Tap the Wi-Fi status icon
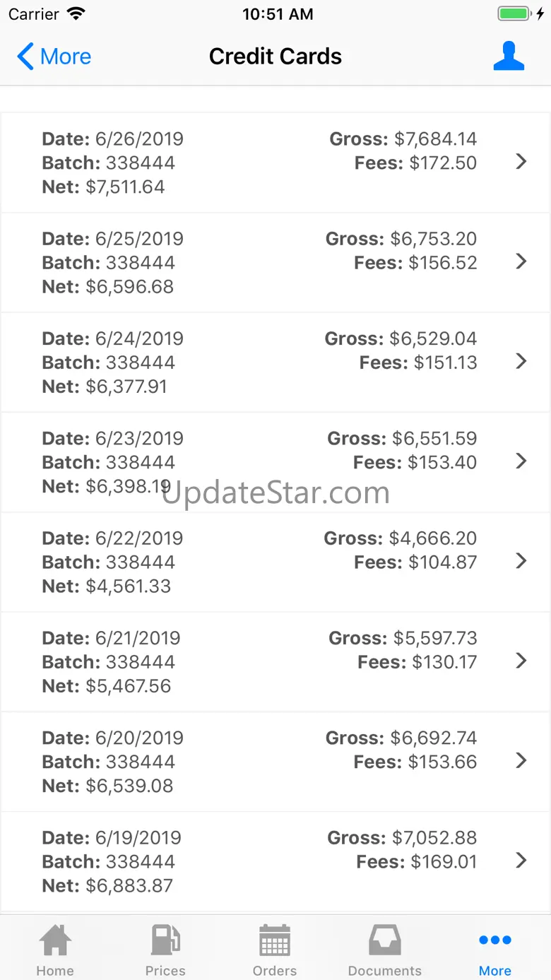Viewport: 551px width, 980px height. point(76,14)
